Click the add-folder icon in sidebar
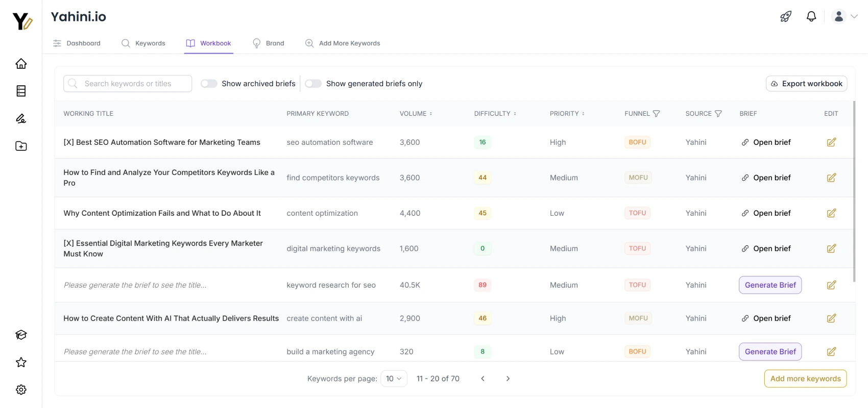Image resolution: width=868 pixels, height=408 pixels. [21, 146]
